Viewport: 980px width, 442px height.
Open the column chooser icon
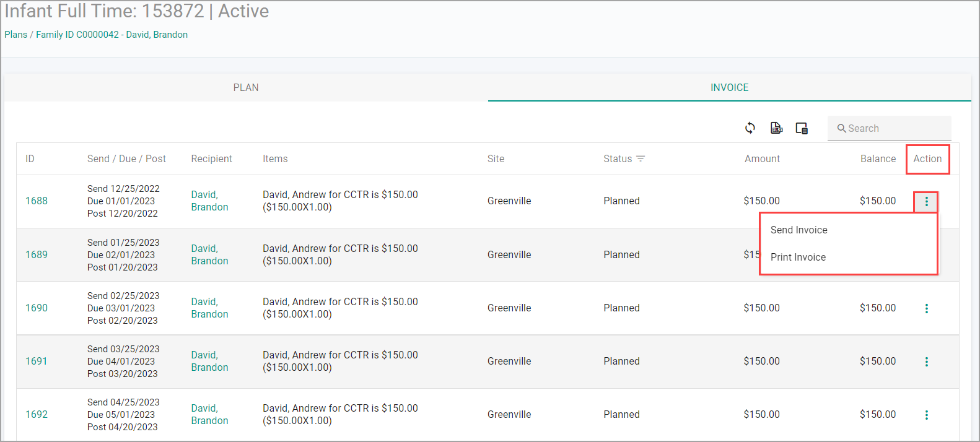[802, 128]
